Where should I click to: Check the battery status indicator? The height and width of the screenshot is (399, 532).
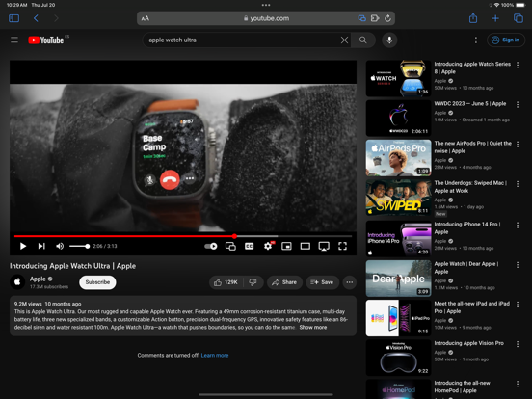tap(520, 5)
